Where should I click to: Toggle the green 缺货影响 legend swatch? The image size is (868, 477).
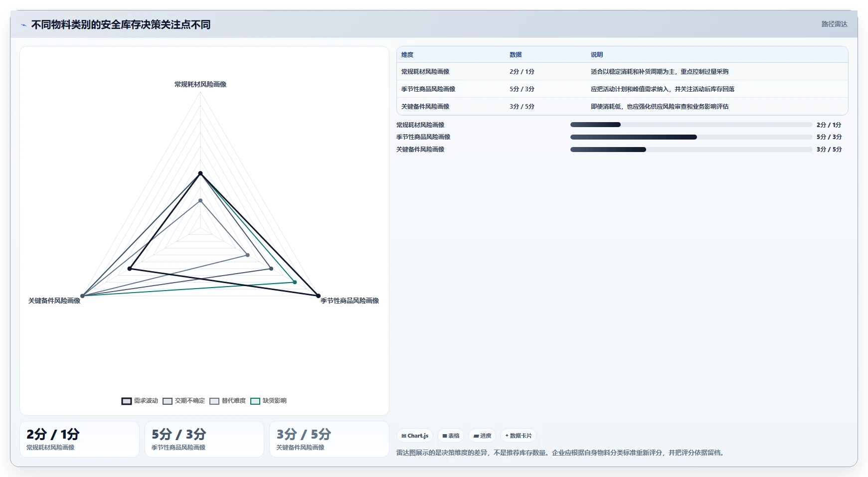[255, 401]
